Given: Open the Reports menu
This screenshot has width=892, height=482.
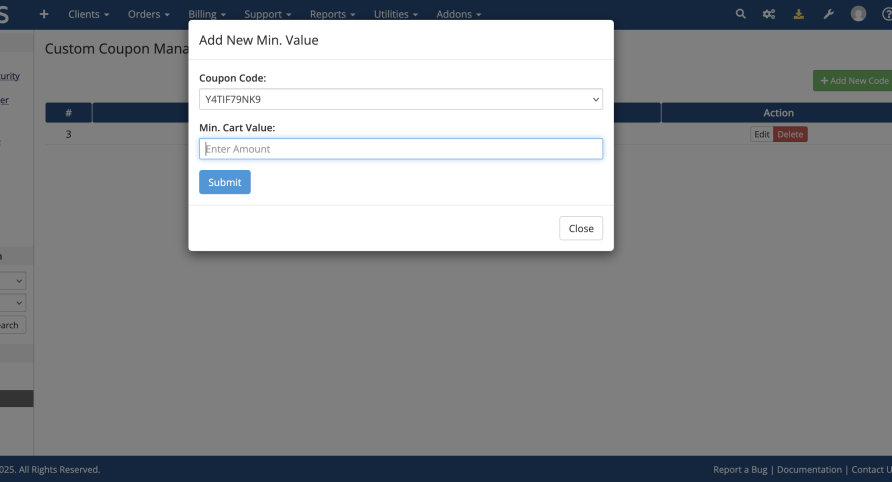Looking at the screenshot, I should click(332, 14).
